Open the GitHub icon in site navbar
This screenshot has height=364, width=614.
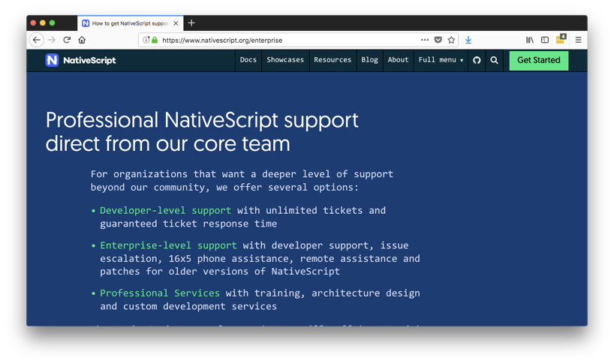coord(477,60)
